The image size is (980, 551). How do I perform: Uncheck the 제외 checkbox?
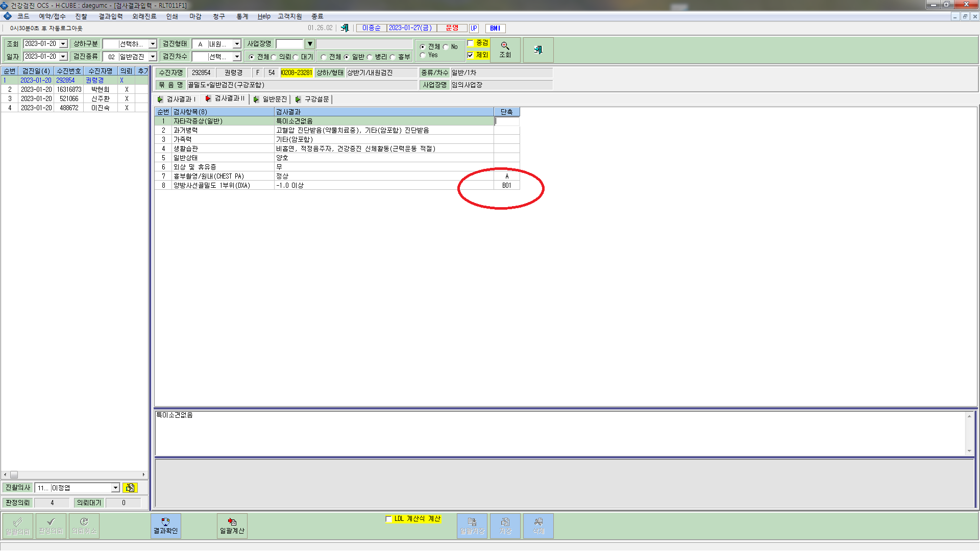[471, 55]
